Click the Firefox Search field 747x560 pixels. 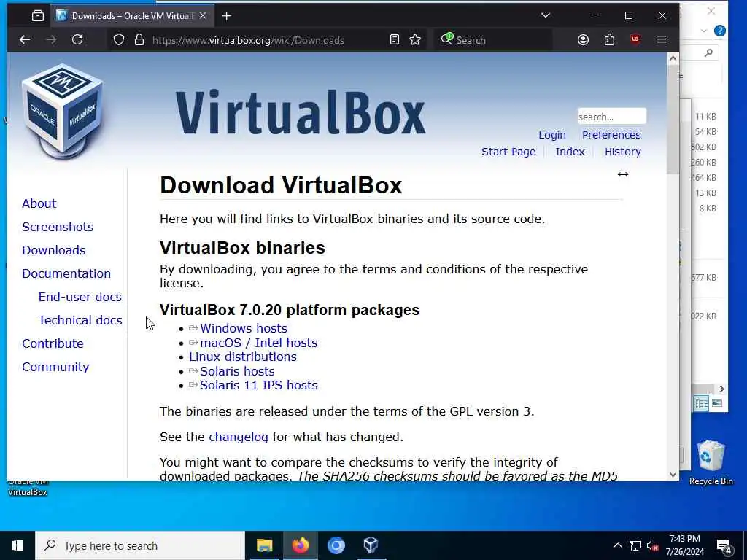(495, 40)
